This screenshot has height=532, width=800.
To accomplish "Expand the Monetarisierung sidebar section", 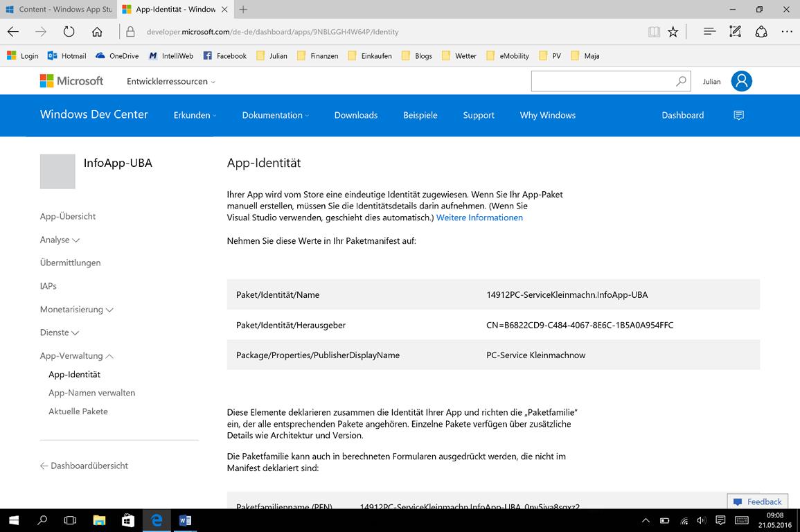I will pos(76,310).
